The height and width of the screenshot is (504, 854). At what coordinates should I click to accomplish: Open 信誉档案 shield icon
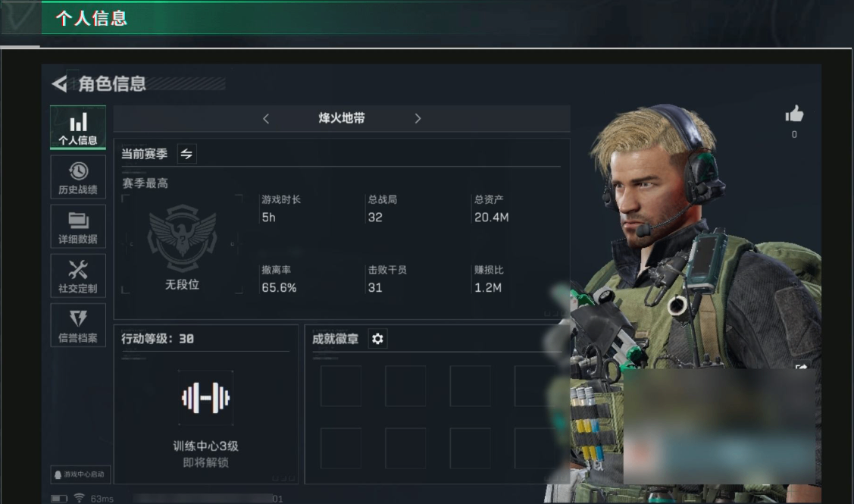click(78, 325)
